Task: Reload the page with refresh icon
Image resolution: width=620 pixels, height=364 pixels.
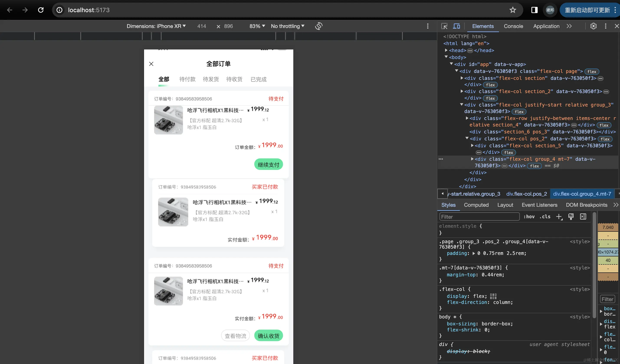Action: [41, 10]
